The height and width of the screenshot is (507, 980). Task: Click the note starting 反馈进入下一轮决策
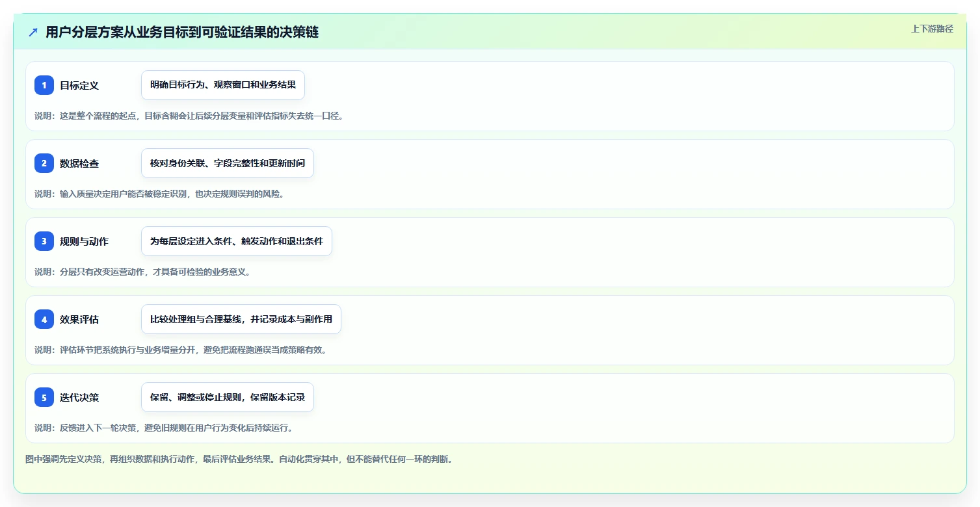[164, 428]
